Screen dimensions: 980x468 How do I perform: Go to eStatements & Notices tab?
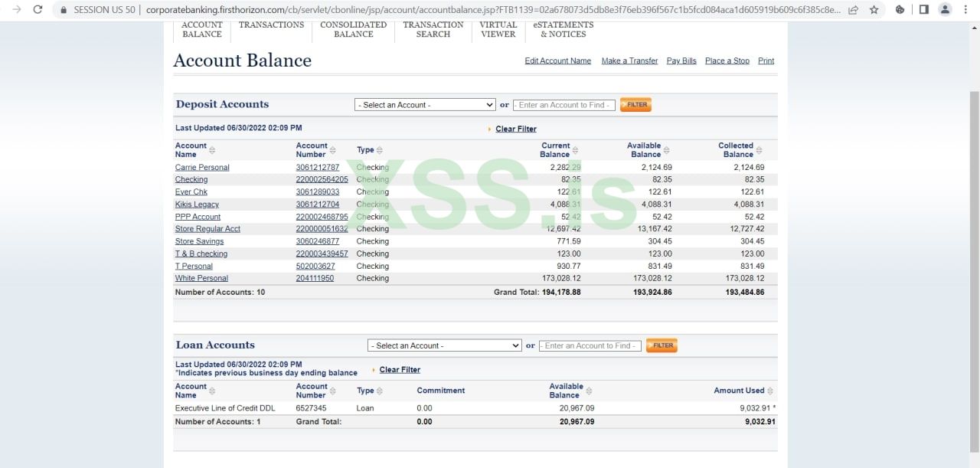(x=563, y=29)
